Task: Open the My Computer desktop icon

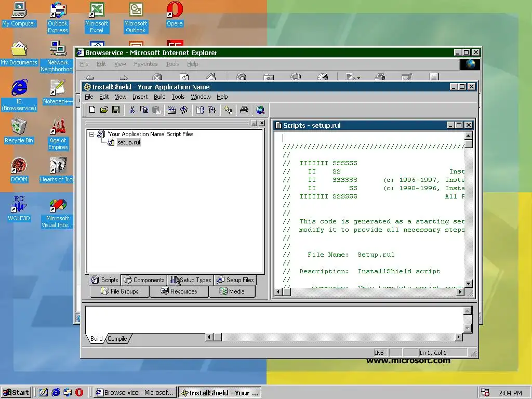Action: [19, 14]
